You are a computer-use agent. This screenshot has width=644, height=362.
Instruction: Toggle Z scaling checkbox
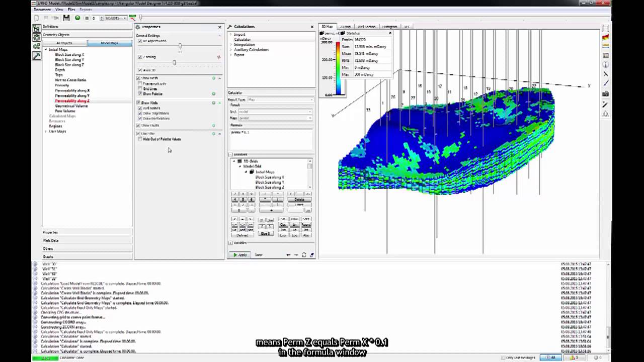pos(140,57)
